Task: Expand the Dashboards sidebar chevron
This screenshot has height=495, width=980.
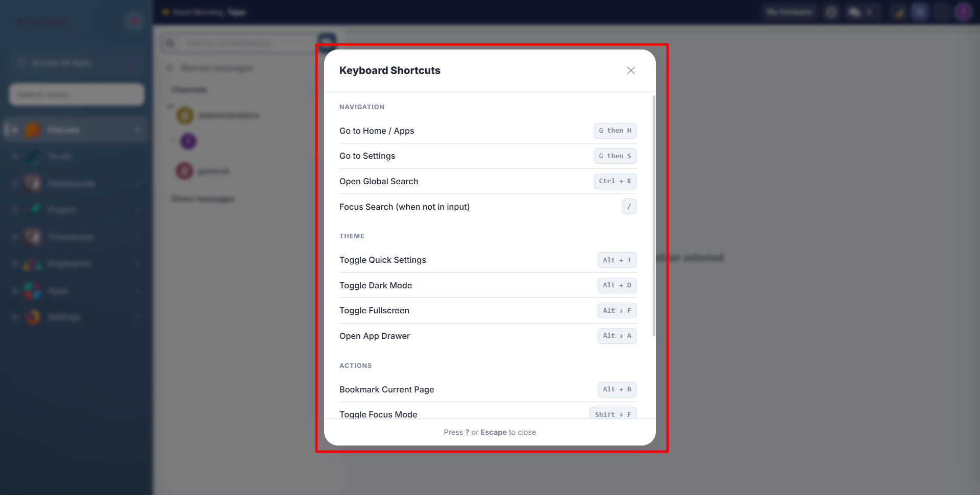Action: tap(138, 183)
